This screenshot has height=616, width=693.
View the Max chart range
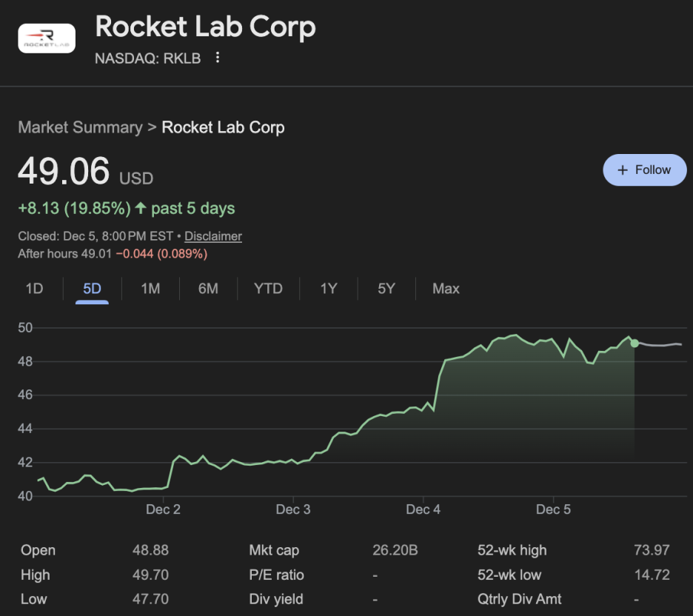tap(446, 289)
